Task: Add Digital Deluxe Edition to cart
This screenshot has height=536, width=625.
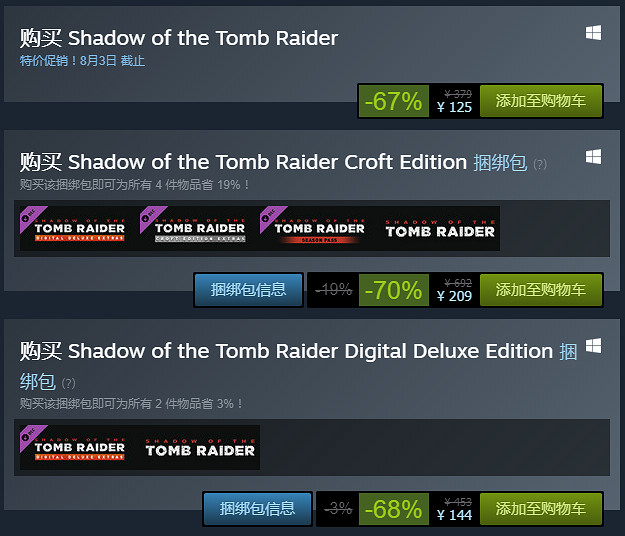Action: pyautogui.click(x=541, y=508)
